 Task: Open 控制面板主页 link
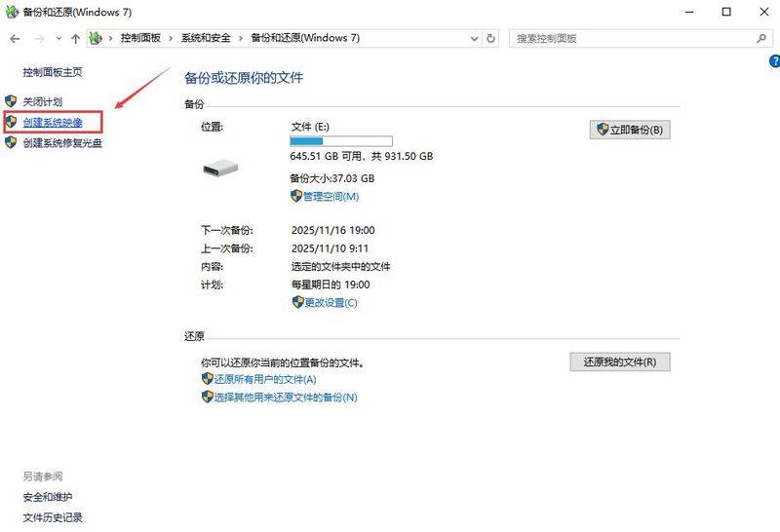click(53, 72)
